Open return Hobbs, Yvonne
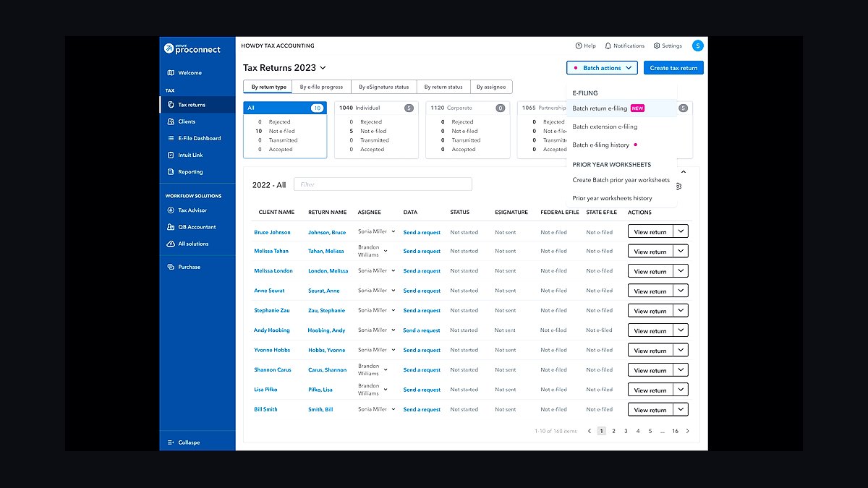Viewport: 868px width, 488px height. (327, 350)
